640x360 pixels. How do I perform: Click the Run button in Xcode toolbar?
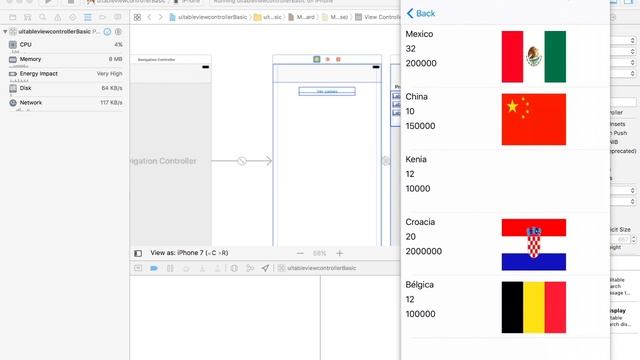point(48,2)
